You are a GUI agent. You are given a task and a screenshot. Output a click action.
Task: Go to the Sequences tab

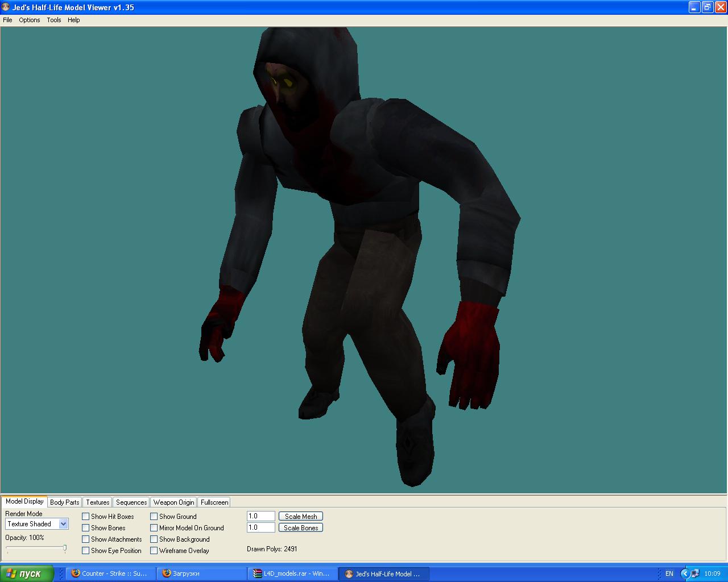point(131,502)
